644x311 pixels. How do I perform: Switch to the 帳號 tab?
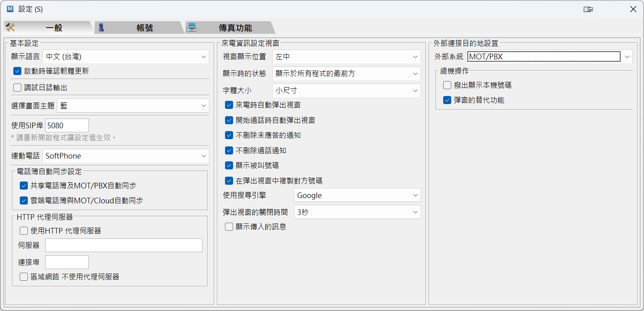click(x=144, y=28)
